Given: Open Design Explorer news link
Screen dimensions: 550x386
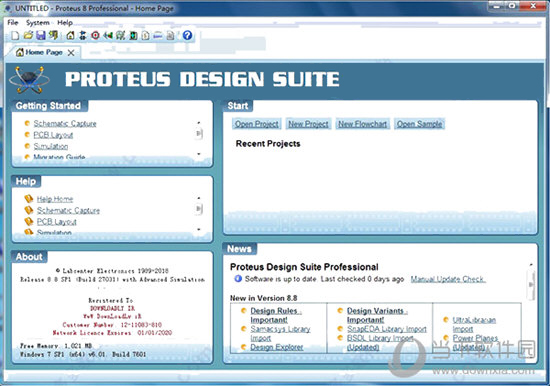Looking at the screenshot, I should pos(277,347).
